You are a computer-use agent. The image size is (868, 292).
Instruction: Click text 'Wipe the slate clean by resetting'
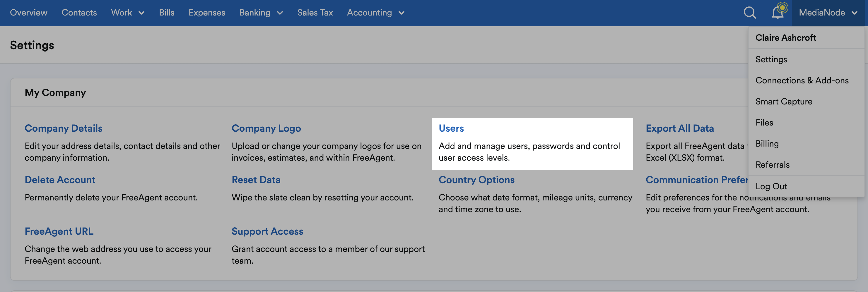tap(295, 197)
